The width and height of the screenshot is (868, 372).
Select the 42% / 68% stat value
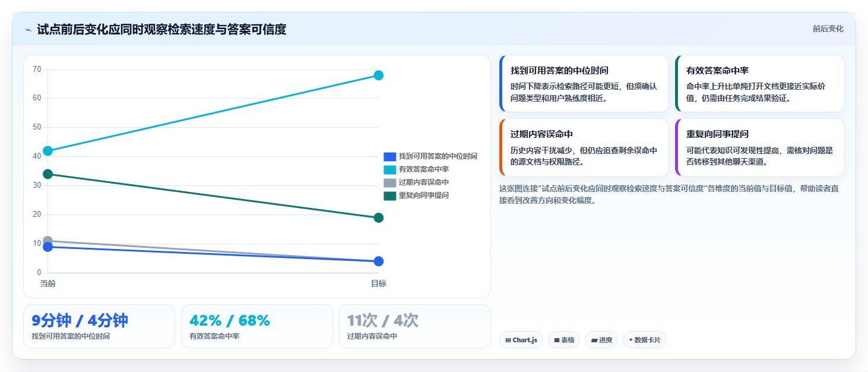(230, 321)
